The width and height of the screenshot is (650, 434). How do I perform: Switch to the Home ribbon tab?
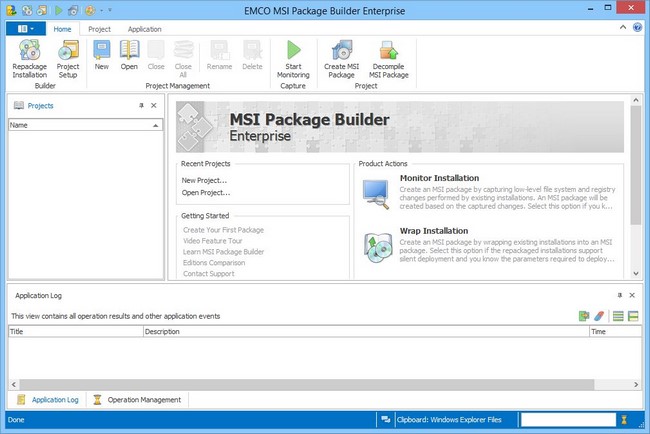click(62, 29)
